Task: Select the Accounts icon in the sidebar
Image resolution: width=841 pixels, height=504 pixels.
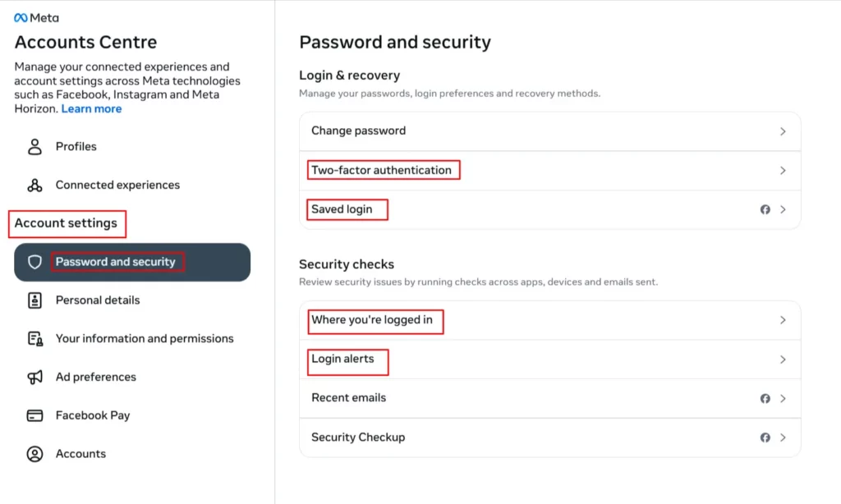Action: tap(34, 453)
